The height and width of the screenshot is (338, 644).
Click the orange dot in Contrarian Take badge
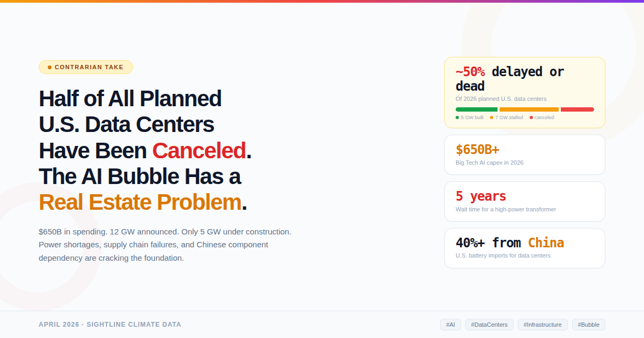[49, 67]
